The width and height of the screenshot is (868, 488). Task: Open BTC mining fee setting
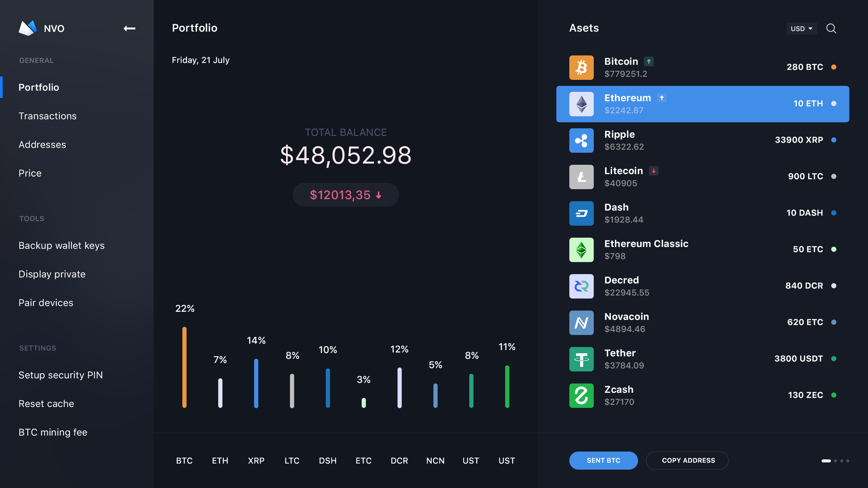click(x=53, y=433)
